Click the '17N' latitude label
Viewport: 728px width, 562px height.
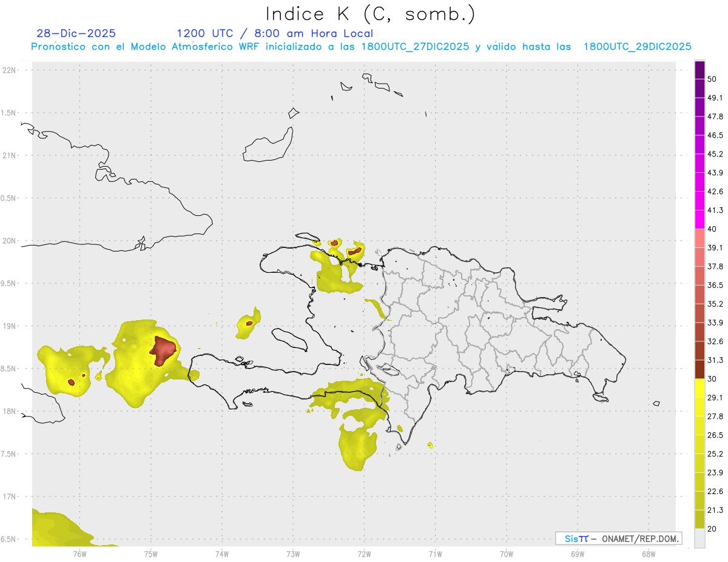point(9,497)
